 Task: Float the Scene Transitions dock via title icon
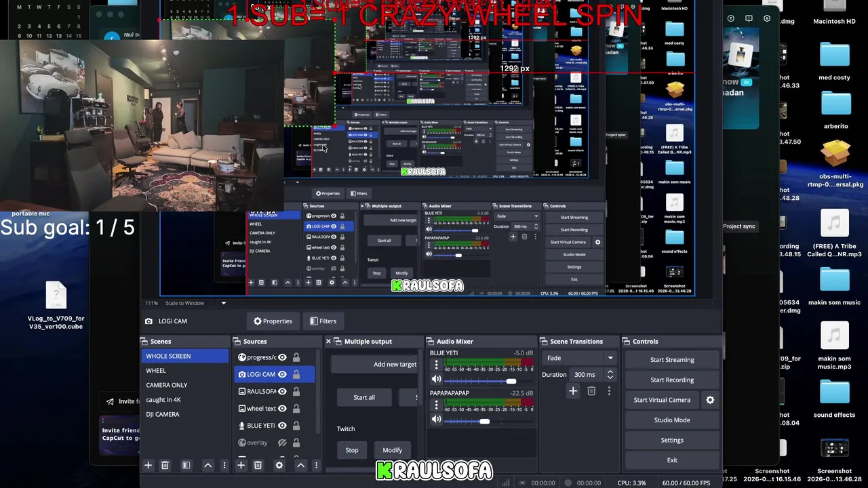click(544, 342)
